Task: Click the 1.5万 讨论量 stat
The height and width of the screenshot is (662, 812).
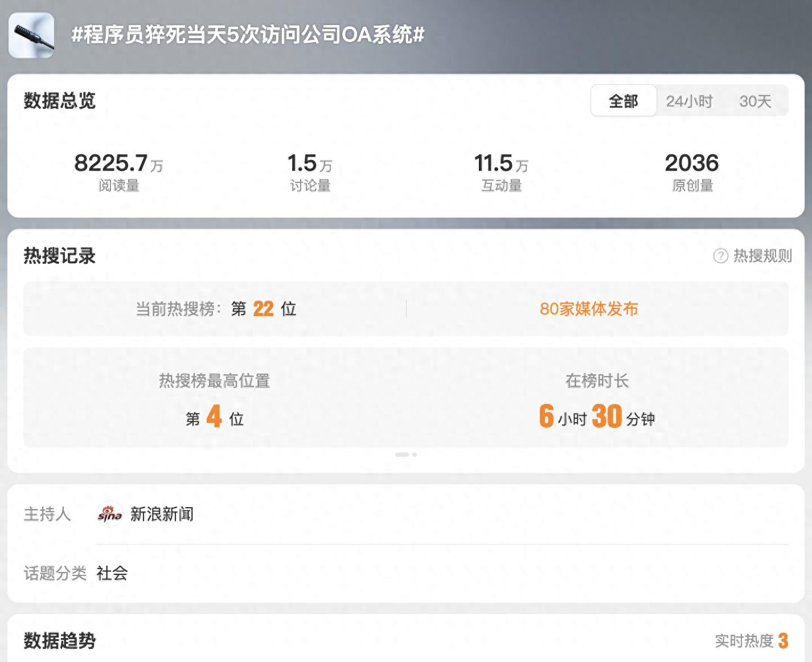Action: click(310, 171)
